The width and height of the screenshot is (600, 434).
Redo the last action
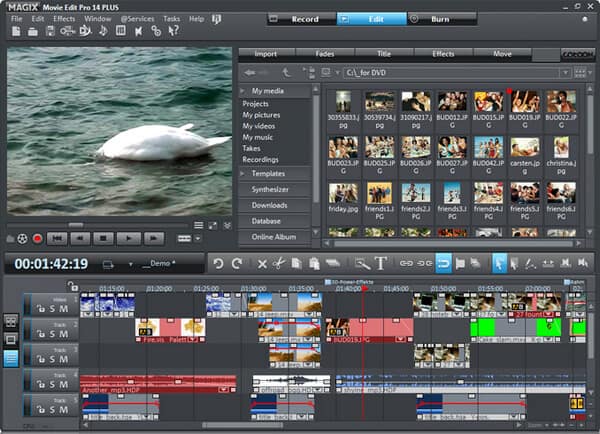point(237,264)
